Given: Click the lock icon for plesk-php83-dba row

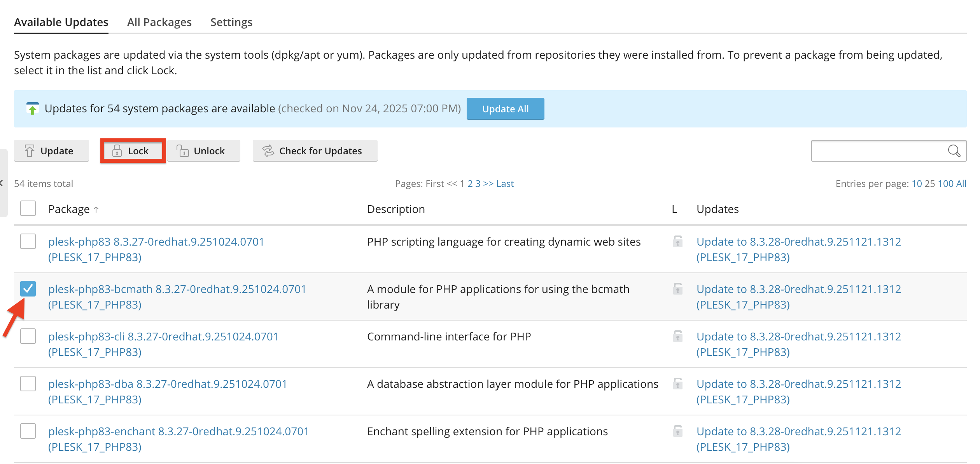Looking at the screenshot, I should (x=678, y=384).
